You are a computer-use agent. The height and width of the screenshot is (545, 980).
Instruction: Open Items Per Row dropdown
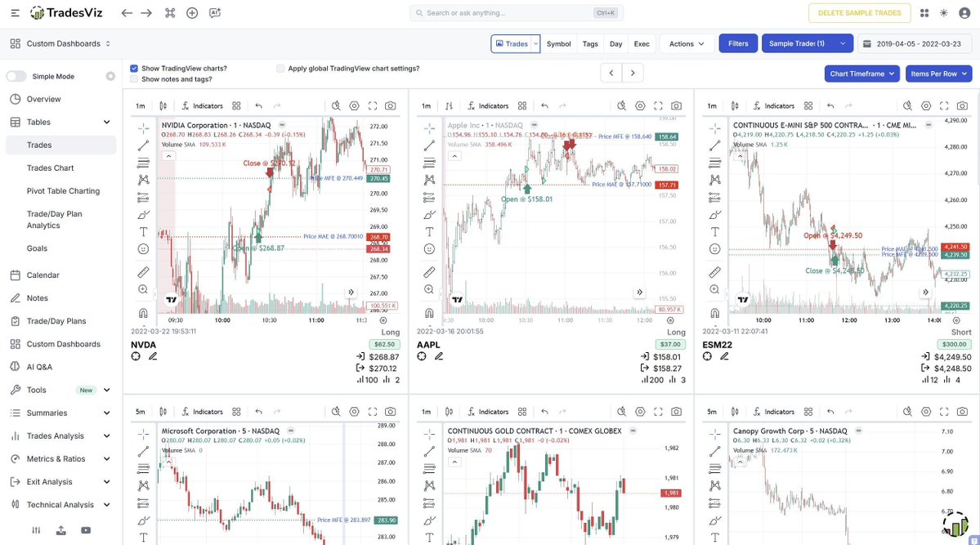coord(939,74)
